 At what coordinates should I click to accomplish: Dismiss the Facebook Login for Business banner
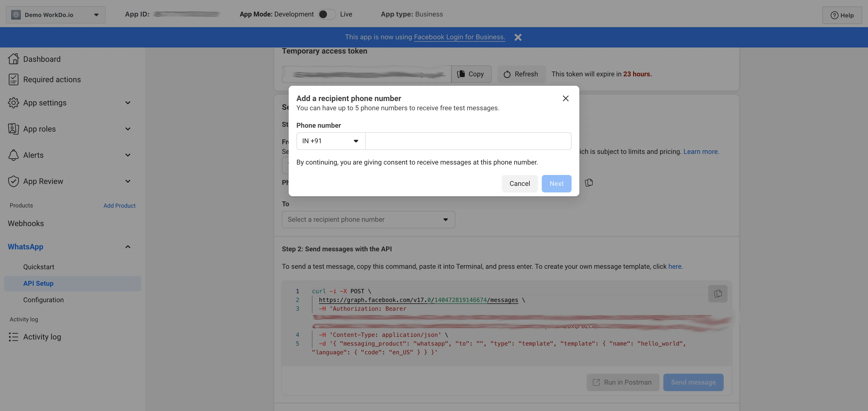click(518, 37)
